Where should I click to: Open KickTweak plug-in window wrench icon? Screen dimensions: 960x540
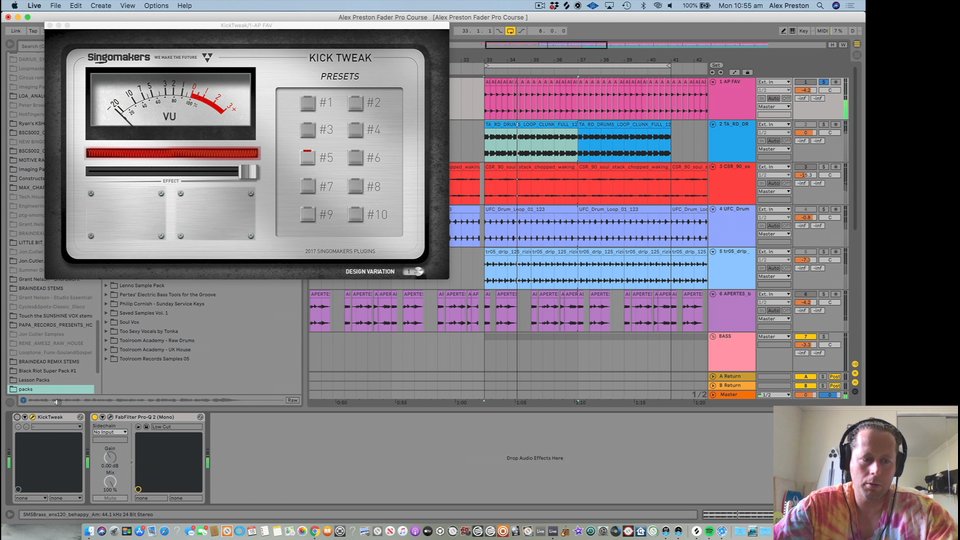(x=32, y=417)
